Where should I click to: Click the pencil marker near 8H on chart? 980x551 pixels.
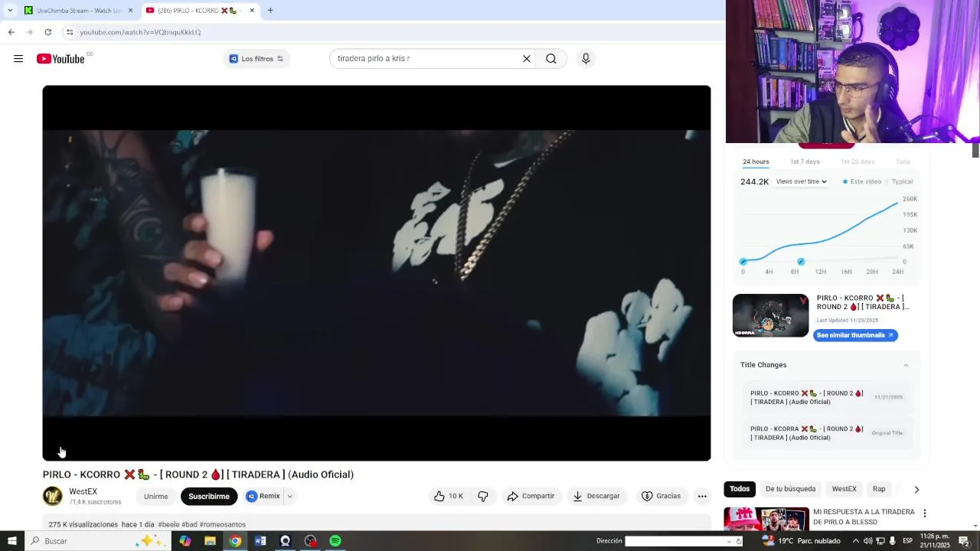(801, 262)
